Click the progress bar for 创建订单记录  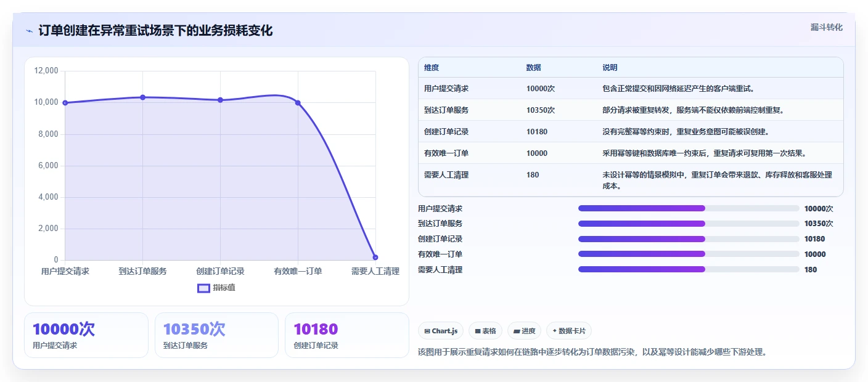(689, 239)
